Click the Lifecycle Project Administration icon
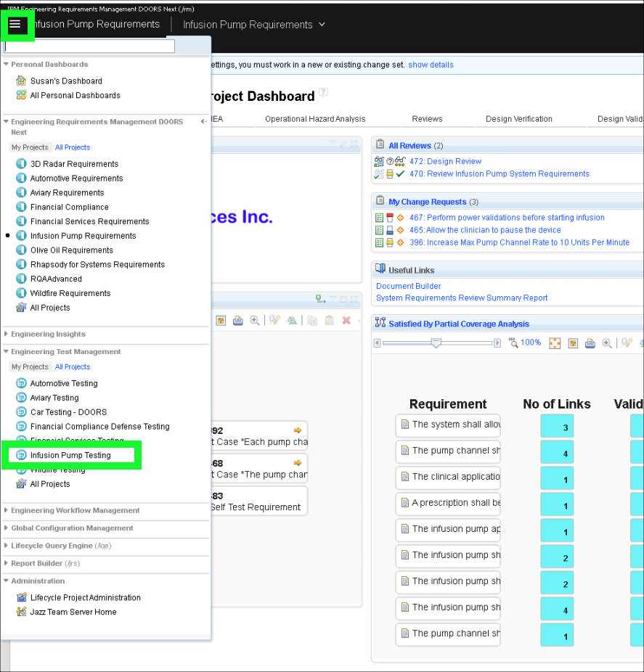Image resolution: width=644 pixels, height=672 pixels. click(x=21, y=598)
